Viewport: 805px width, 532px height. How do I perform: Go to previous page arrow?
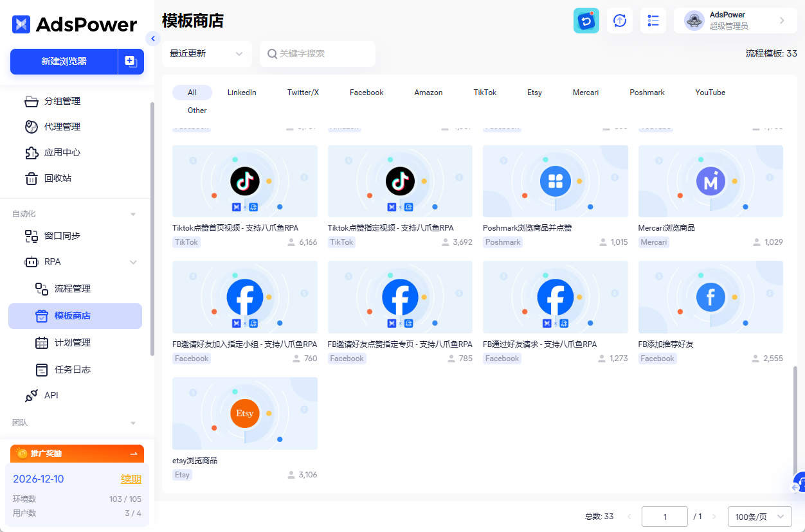(x=629, y=517)
